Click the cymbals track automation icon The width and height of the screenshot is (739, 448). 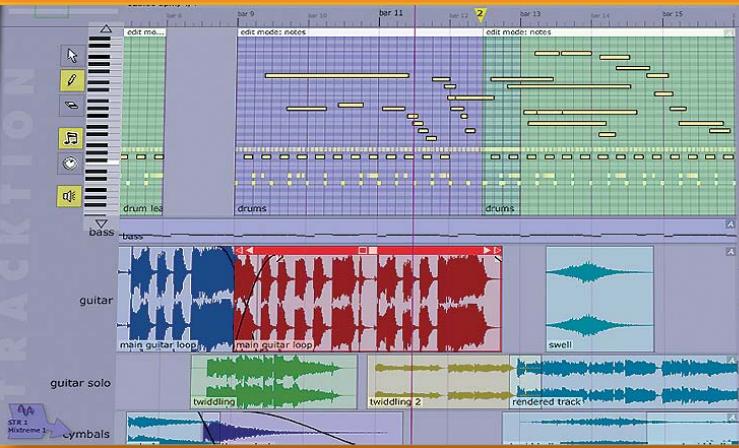[x=731, y=417]
